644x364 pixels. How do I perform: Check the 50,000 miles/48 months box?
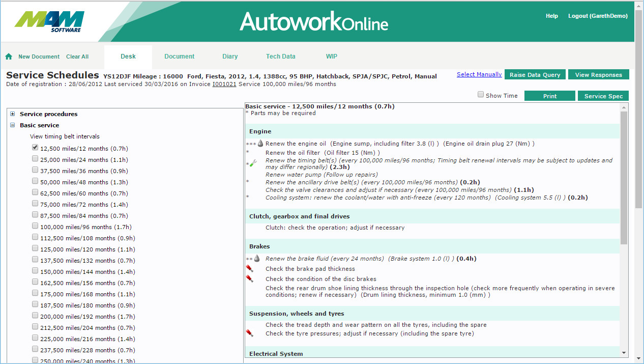pos(35,181)
